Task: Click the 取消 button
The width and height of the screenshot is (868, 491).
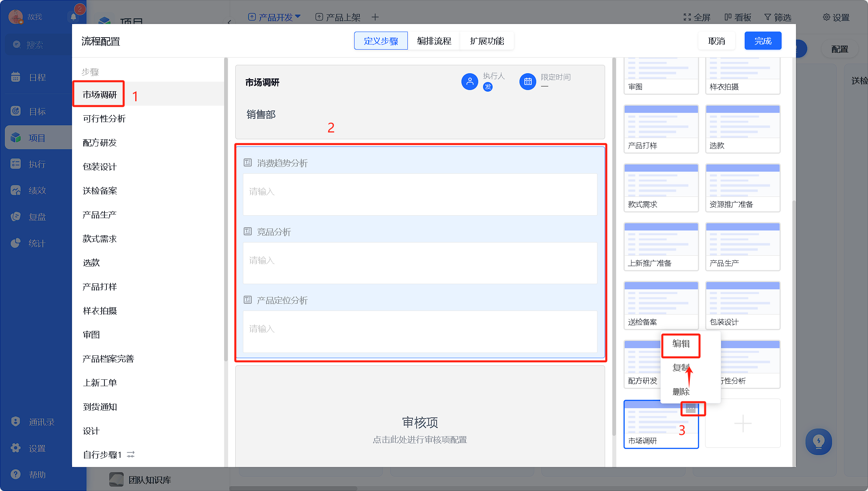Action: coord(716,41)
